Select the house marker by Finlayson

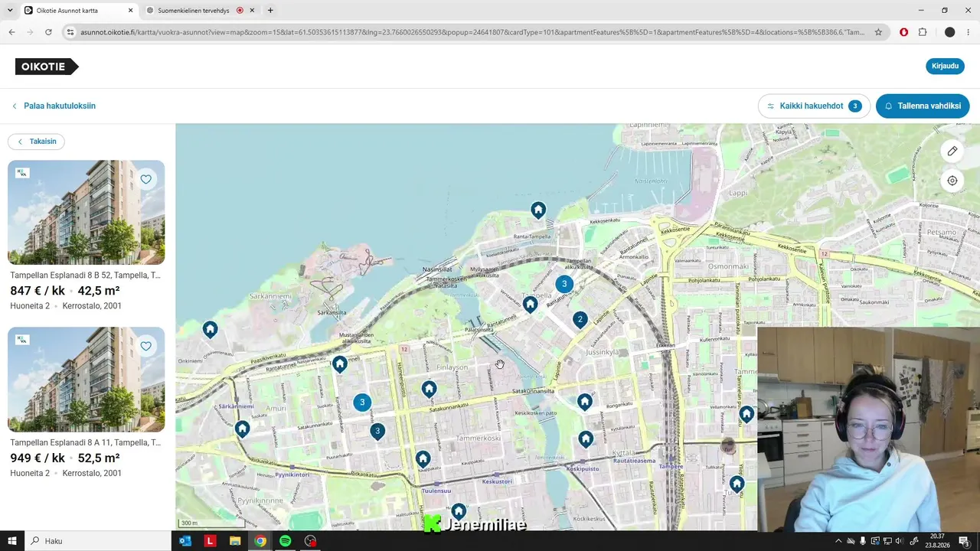(x=429, y=390)
